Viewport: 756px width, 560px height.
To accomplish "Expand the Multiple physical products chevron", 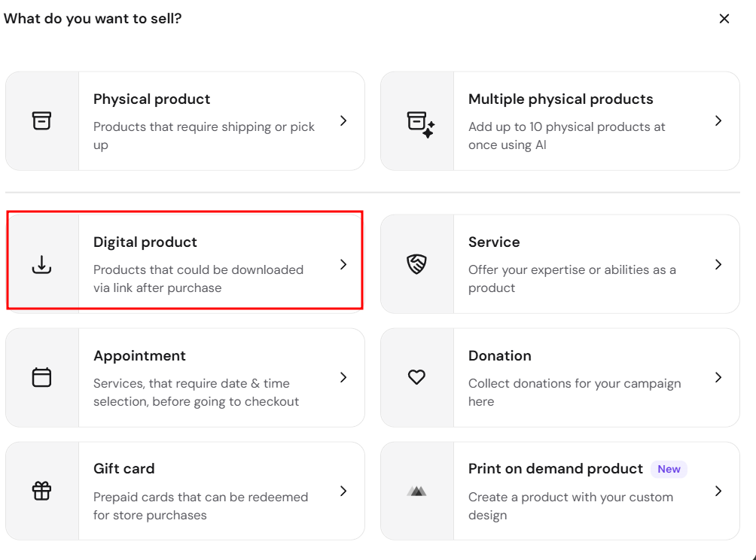I will click(x=718, y=120).
